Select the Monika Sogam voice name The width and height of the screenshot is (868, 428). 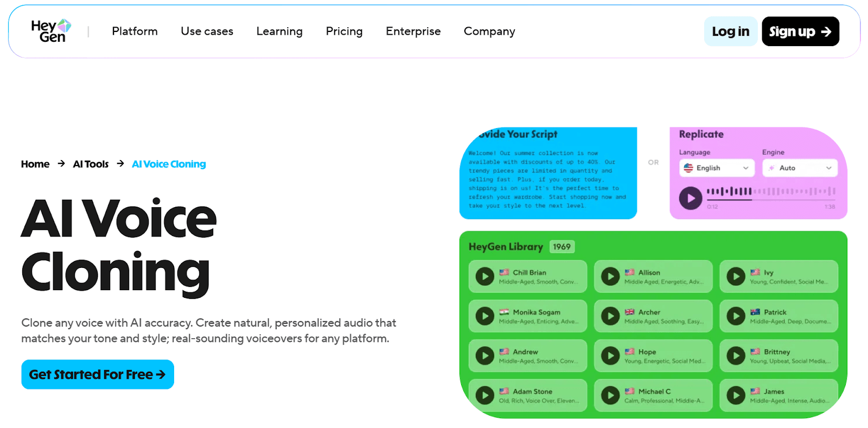537,312
